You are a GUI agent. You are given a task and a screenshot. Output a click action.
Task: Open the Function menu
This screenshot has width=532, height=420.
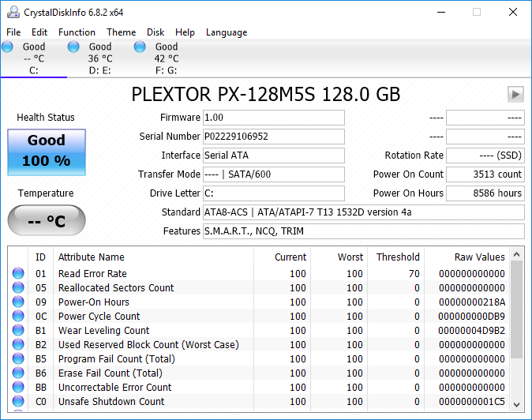77,32
